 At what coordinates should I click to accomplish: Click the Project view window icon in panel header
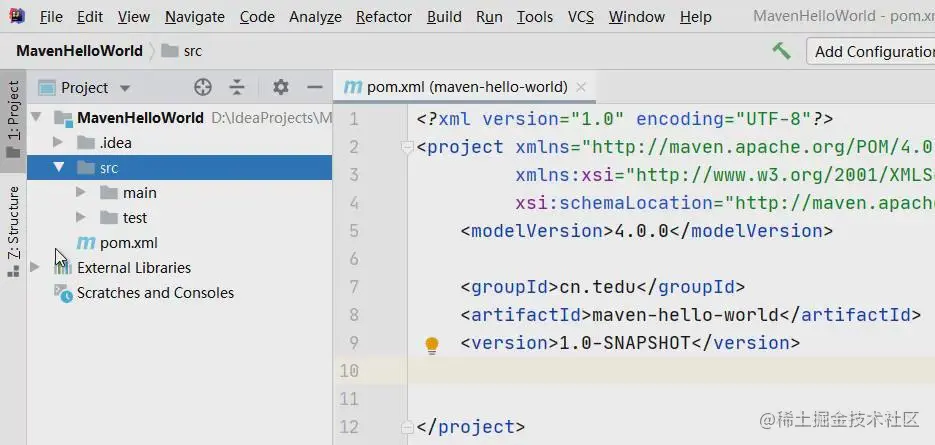tap(47, 88)
